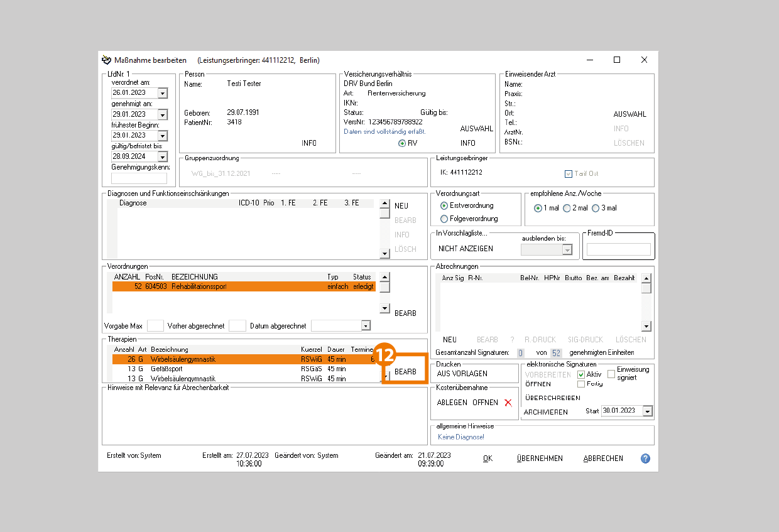
Task: Expand the gültig/befristet bis date dropdown
Action: coord(163,156)
